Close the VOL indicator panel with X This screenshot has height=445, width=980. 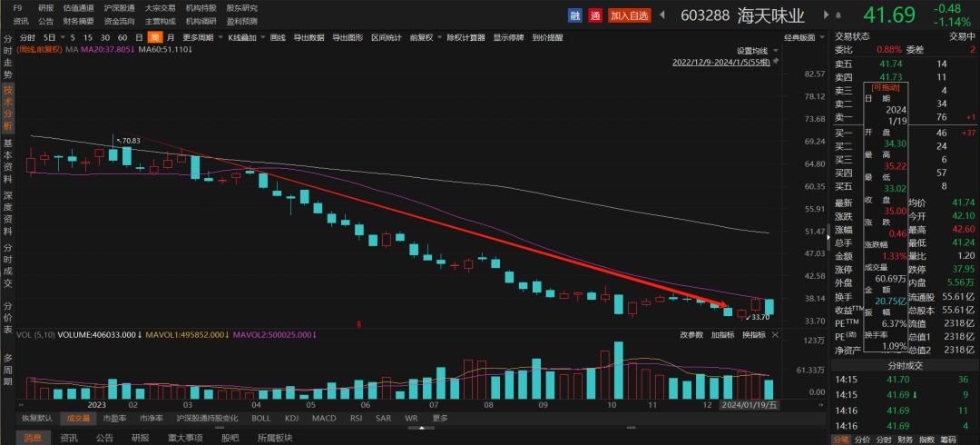(x=775, y=335)
